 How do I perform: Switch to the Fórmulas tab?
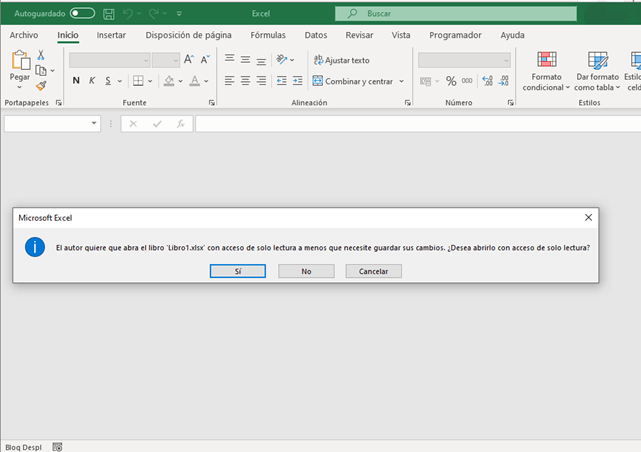(268, 35)
